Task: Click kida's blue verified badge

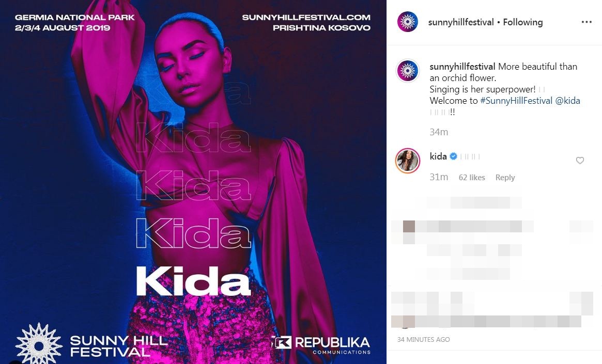Action: coord(453,156)
